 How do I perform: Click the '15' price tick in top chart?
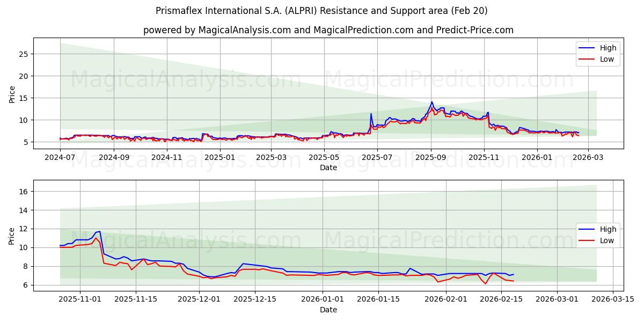24,98
